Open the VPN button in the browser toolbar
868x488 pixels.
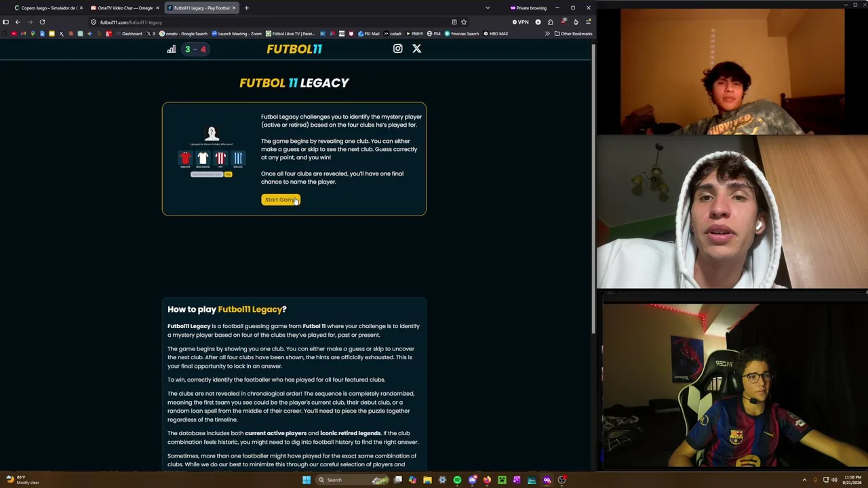coord(521,22)
